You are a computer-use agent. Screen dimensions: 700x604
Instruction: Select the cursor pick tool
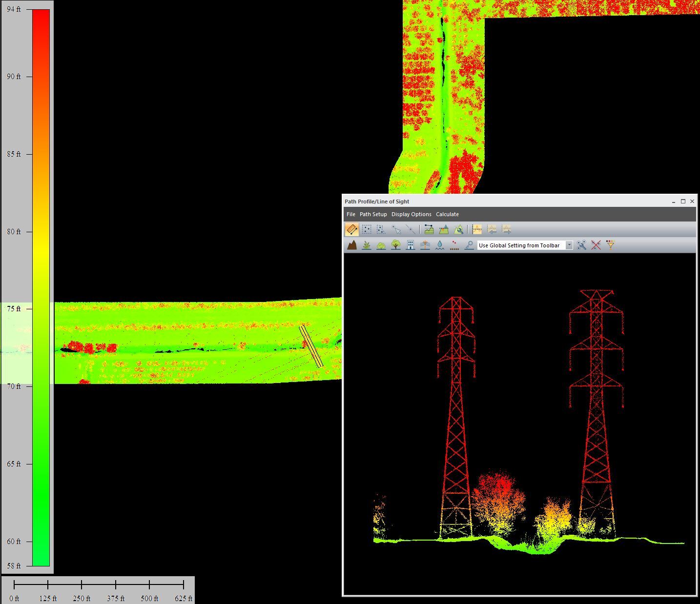(x=396, y=229)
